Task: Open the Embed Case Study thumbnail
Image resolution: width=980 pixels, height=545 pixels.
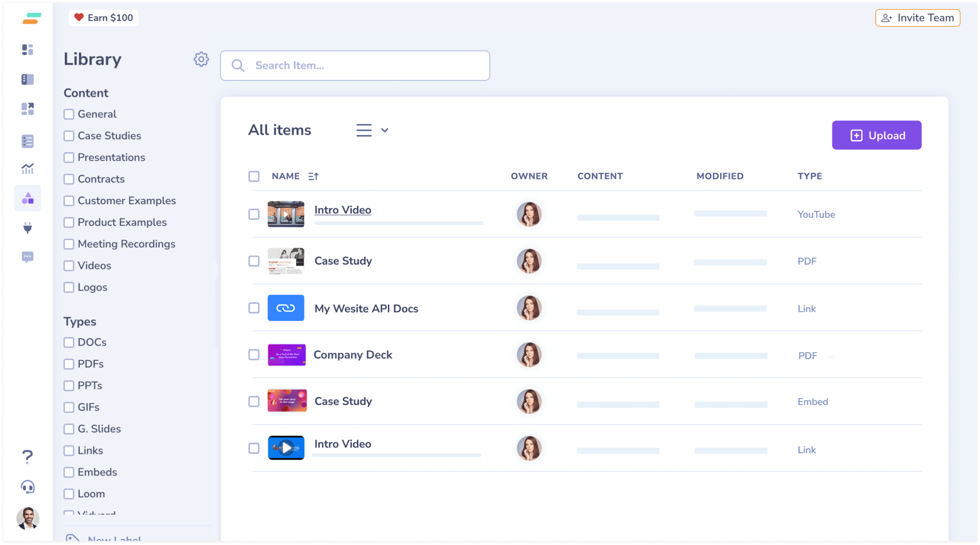Action: pos(287,401)
